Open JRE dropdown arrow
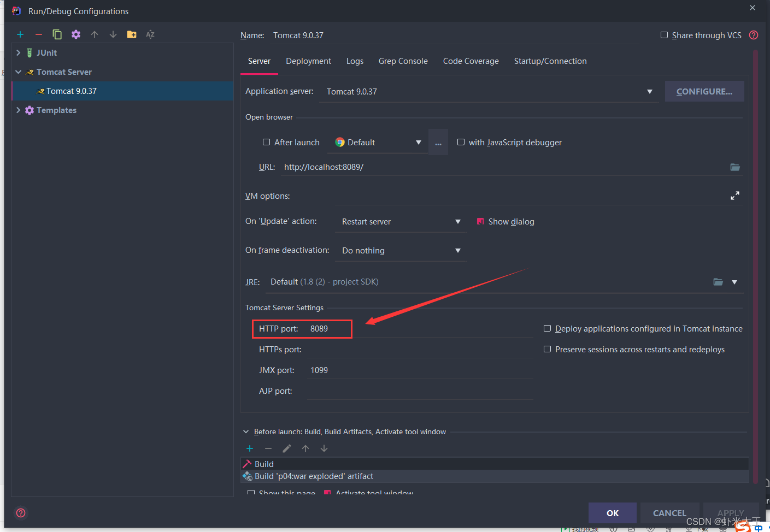Viewport: 770px width, 532px height. (x=734, y=282)
